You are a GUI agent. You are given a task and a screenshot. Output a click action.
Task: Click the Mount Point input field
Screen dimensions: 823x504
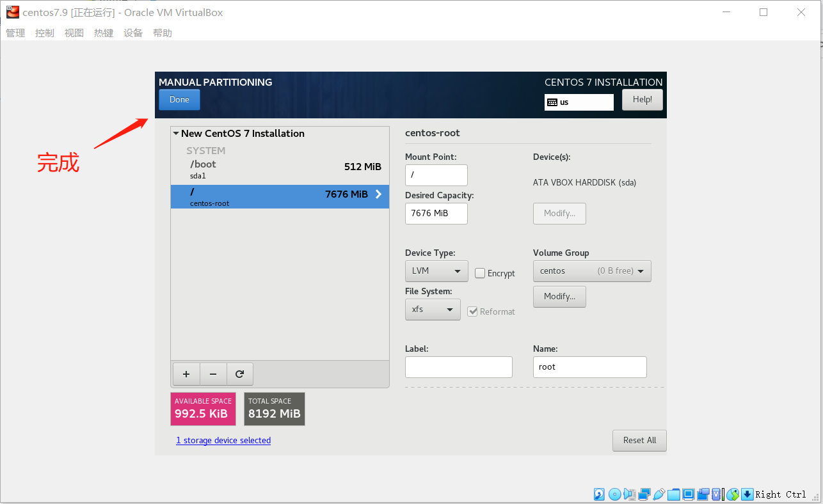pyautogui.click(x=436, y=175)
